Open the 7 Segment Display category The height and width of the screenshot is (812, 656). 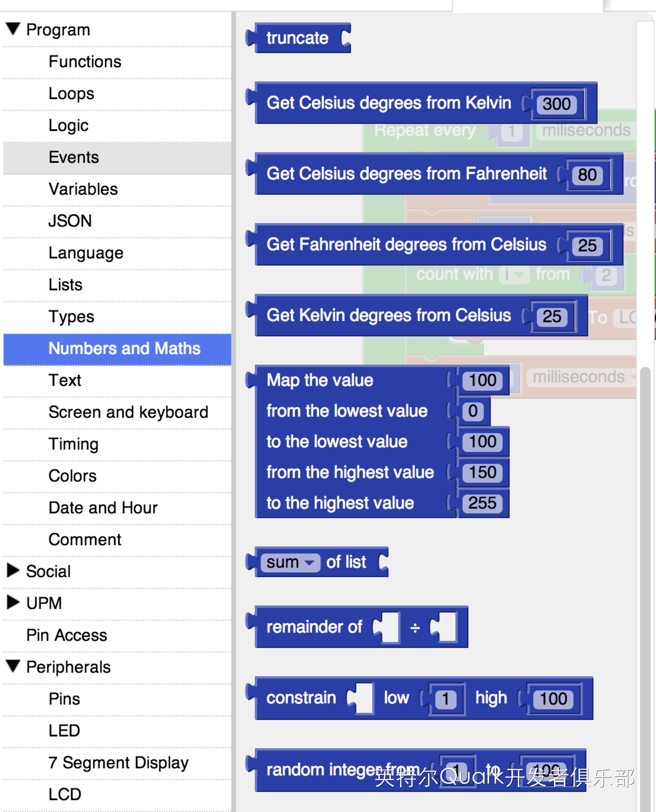118,762
